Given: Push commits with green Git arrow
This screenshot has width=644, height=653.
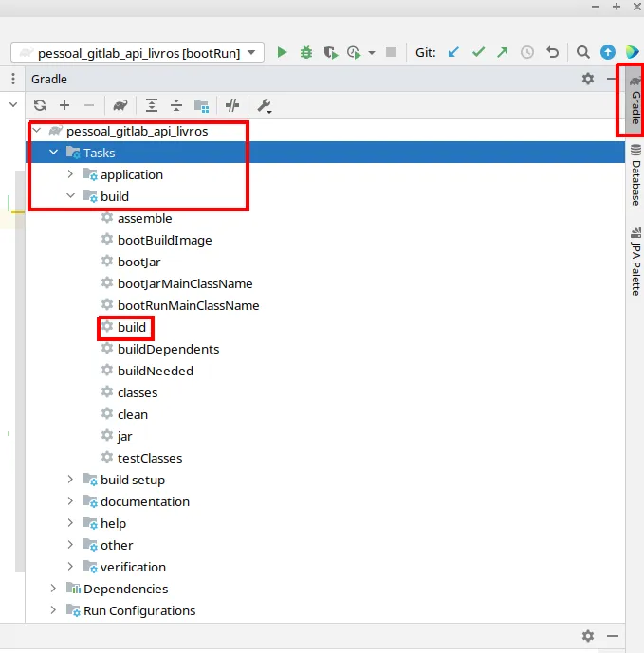Looking at the screenshot, I should coord(503,52).
